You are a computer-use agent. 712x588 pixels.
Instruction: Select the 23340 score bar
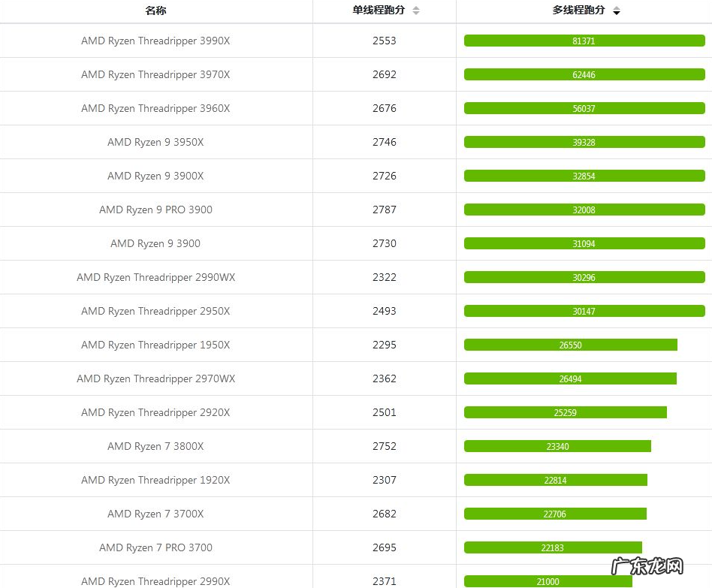(x=557, y=446)
